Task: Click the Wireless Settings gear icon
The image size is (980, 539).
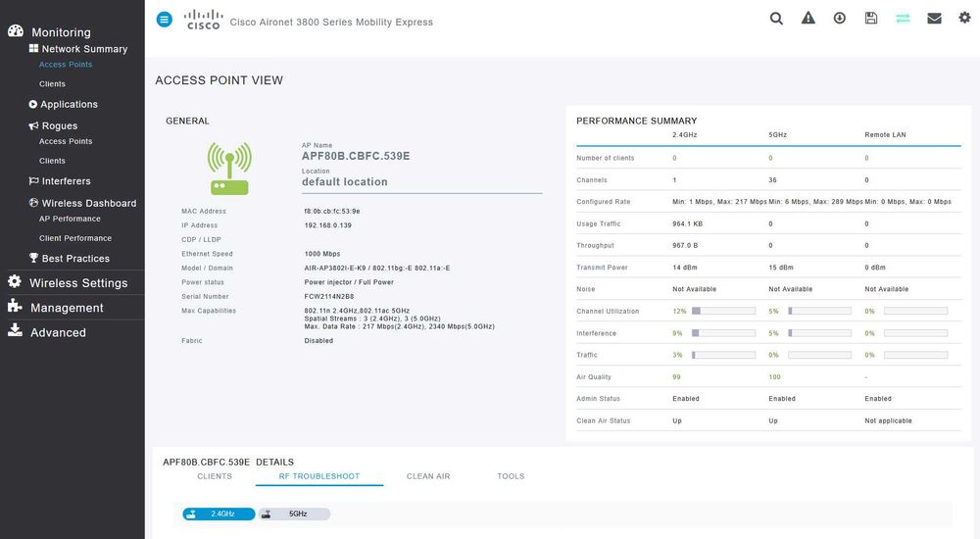Action: pyautogui.click(x=15, y=281)
